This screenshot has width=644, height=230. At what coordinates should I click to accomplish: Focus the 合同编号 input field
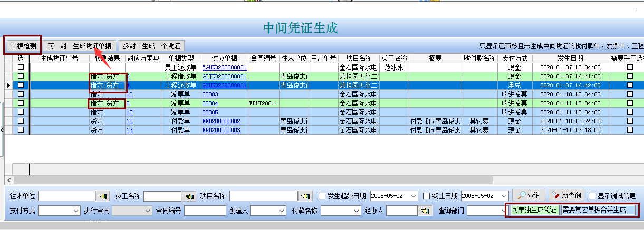pyautogui.click(x=205, y=211)
